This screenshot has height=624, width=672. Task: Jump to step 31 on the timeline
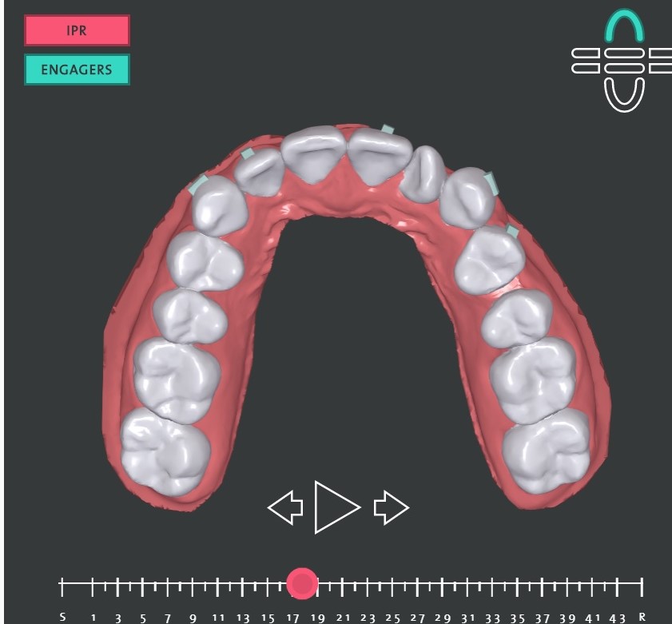(x=467, y=618)
